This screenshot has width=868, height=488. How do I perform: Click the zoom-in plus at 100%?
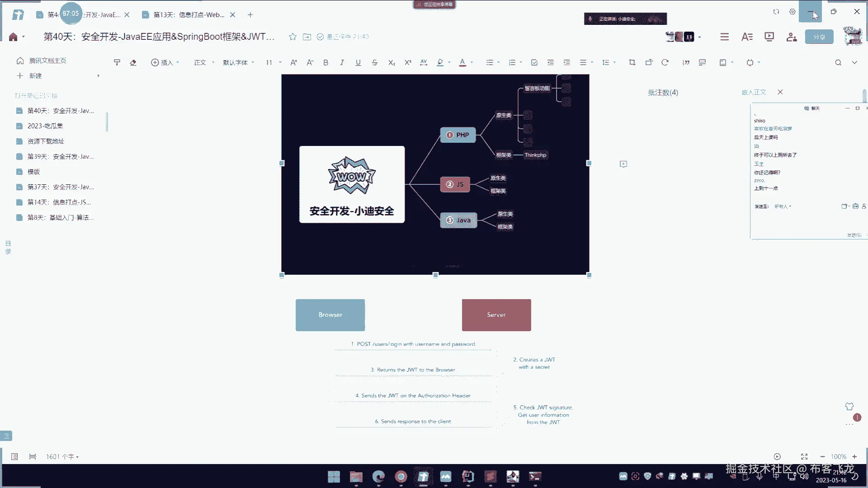(x=854, y=456)
